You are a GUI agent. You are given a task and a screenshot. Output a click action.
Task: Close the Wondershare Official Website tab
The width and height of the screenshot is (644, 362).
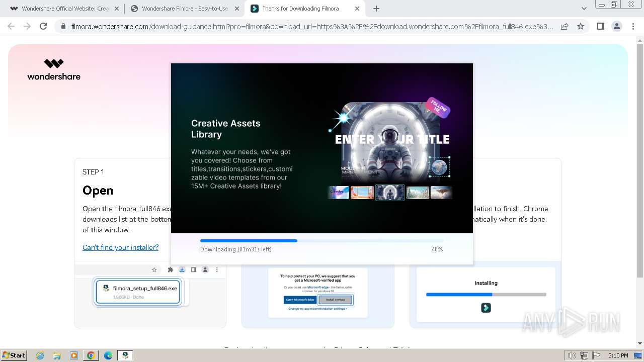[116, 9]
